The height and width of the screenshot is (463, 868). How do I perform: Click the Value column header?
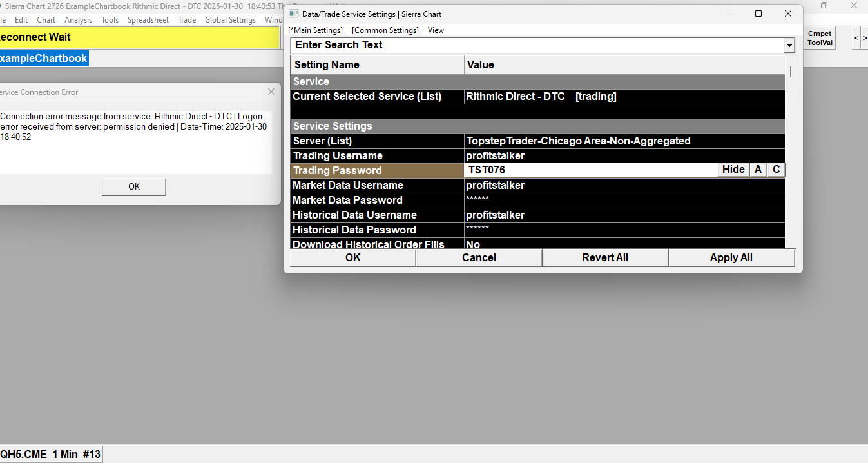click(x=624, y=64)
